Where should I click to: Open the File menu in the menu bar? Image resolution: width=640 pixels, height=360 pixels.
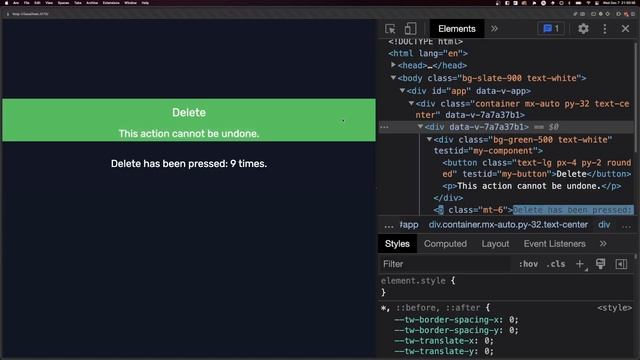(27, 3)
